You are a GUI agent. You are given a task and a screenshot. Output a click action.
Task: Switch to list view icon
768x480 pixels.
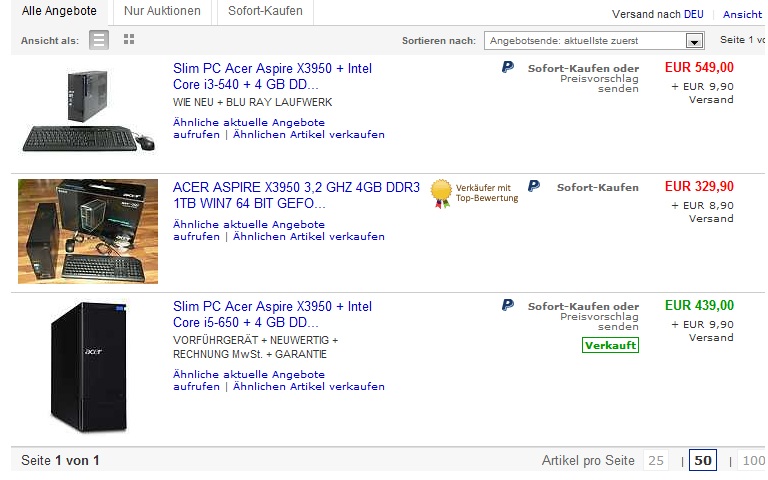tap(98, 40)
